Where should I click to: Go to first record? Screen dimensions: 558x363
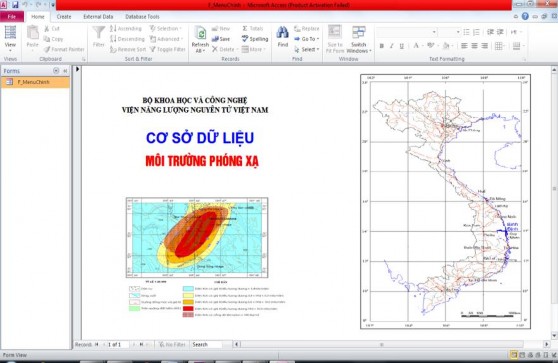[x=96, y=344]
